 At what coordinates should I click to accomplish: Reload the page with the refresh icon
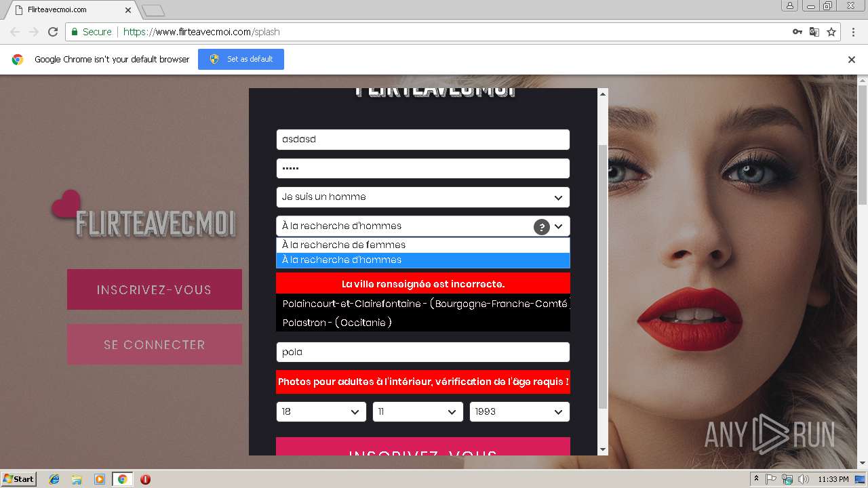point(53,32)
